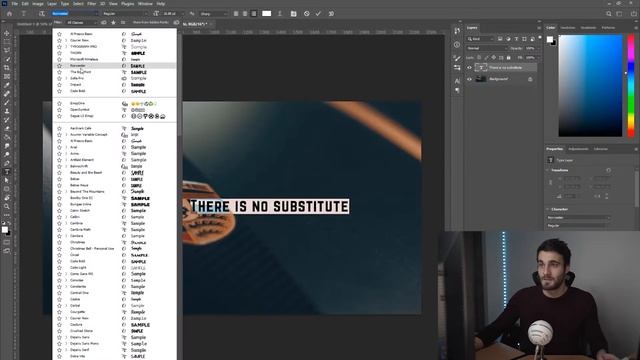Screen dimensions: 640x360
Task: Open the Warp Text dialog
Action: (x=280, y=13)
